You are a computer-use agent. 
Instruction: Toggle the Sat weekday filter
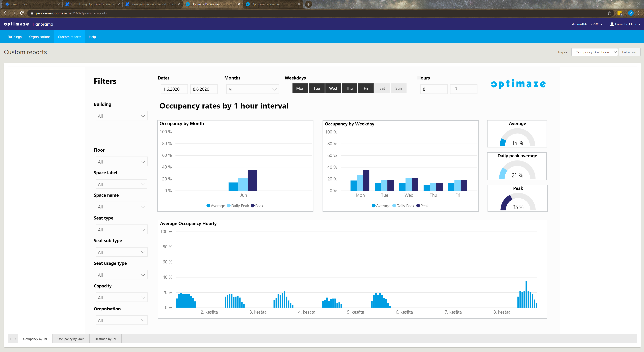(382, 88)
